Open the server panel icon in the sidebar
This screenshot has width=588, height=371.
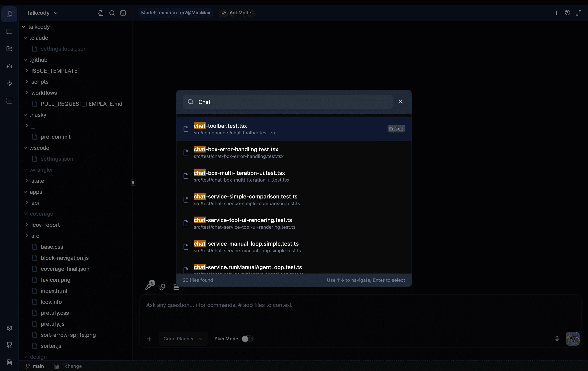9,101
